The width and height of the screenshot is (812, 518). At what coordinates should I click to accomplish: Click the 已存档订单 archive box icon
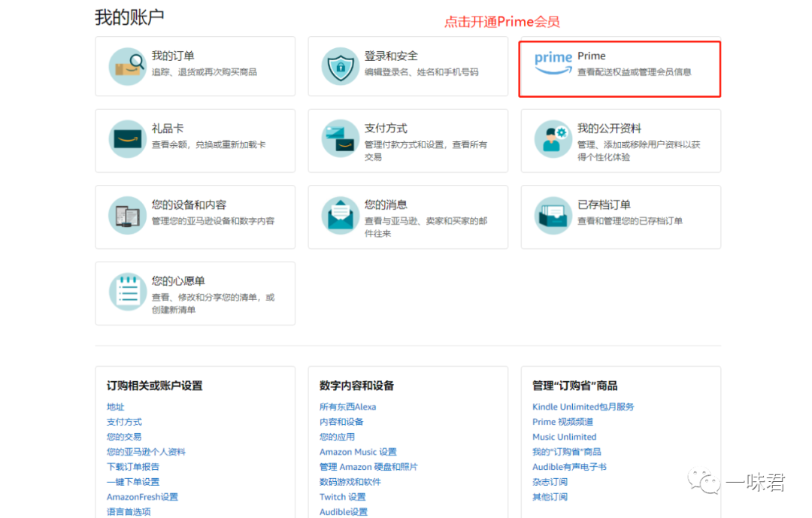coord(553,216)
